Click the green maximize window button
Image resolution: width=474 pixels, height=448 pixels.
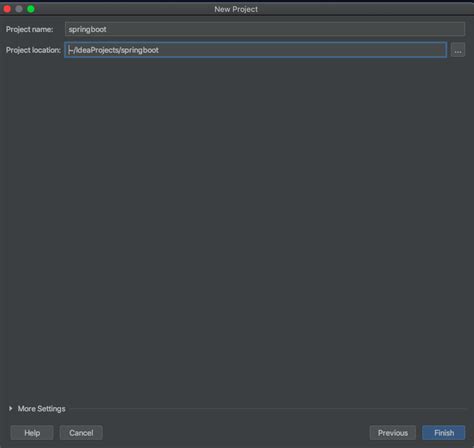31,9
